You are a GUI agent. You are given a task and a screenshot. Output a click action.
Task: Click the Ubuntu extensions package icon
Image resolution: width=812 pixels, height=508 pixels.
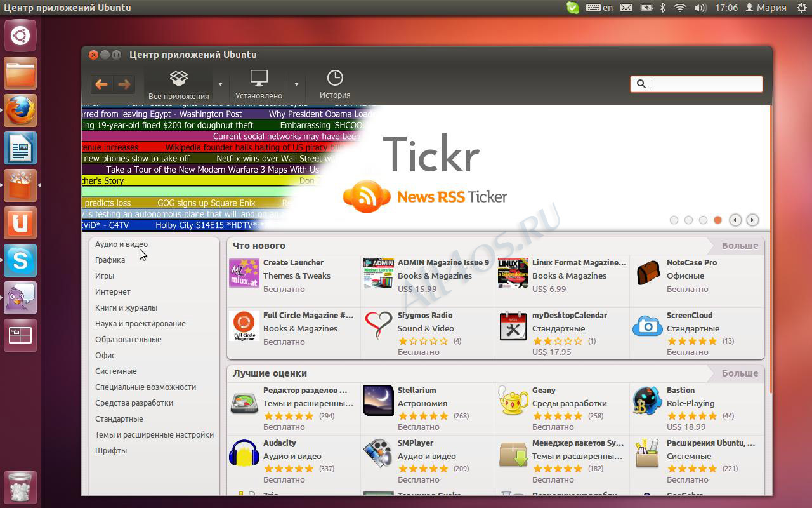coord(648,453)
